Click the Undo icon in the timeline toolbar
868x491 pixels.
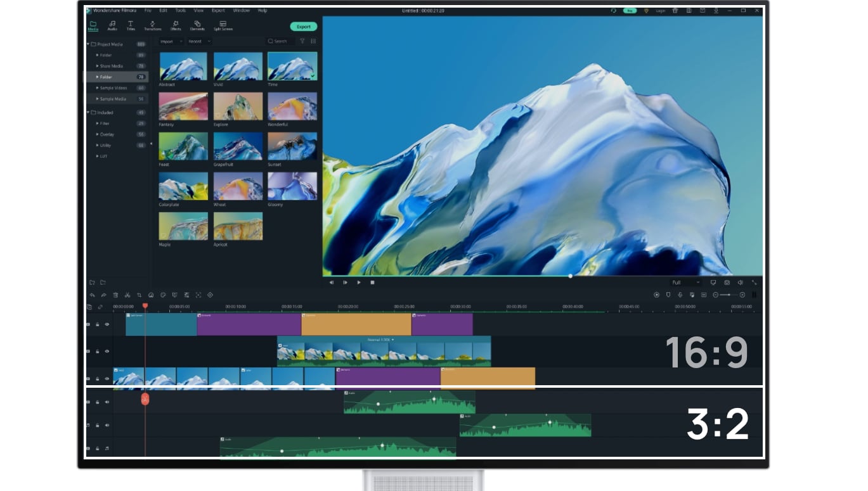(x=92, y=295)
